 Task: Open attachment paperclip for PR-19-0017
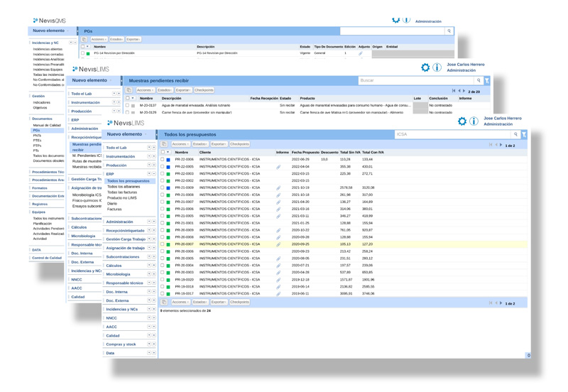278,294
